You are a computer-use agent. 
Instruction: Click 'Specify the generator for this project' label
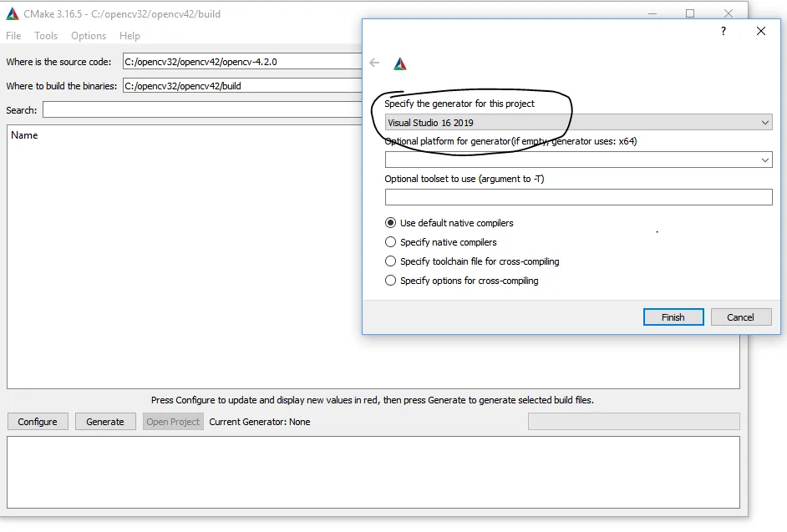pos(460,104)
